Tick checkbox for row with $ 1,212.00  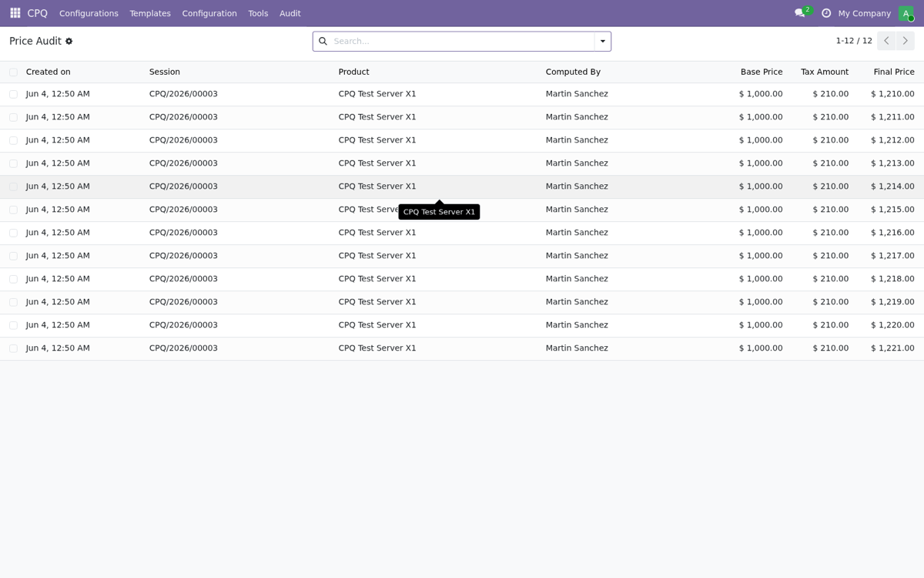click(13, 140)
